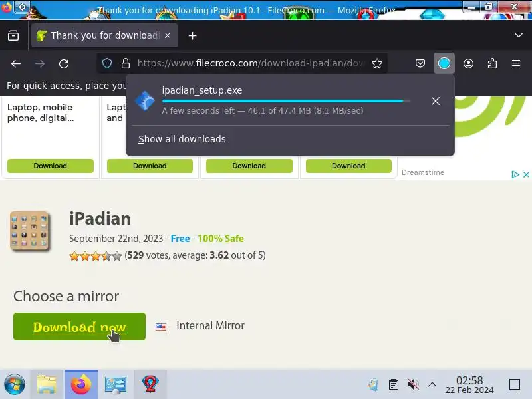This screenshot has height=399, width=532.
Task: Click the show desktop button
Action: 514,384
